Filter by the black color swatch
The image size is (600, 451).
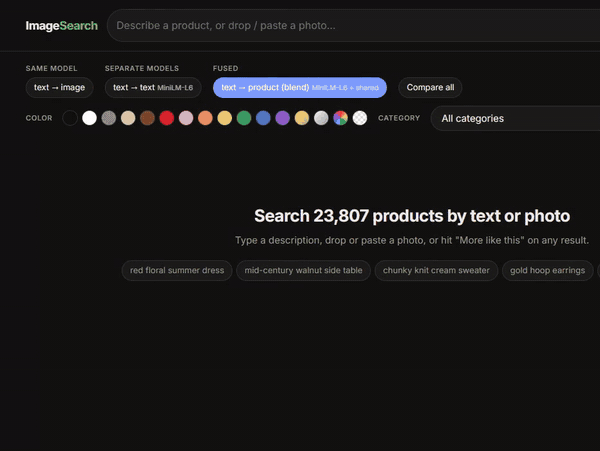tap(70, 118)
